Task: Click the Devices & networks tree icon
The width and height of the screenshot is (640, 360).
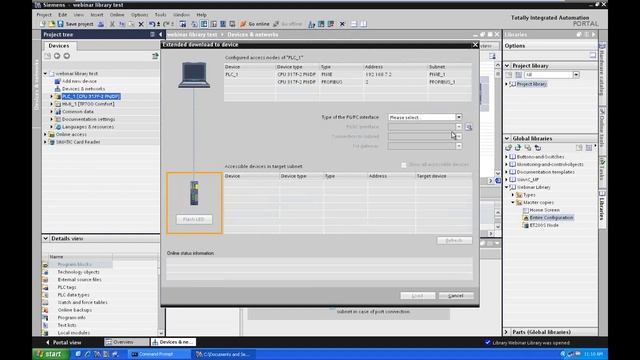Action: click(58, 89)
